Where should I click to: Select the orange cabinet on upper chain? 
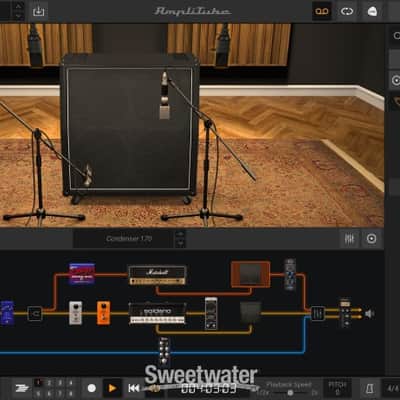tap(251, 274)
